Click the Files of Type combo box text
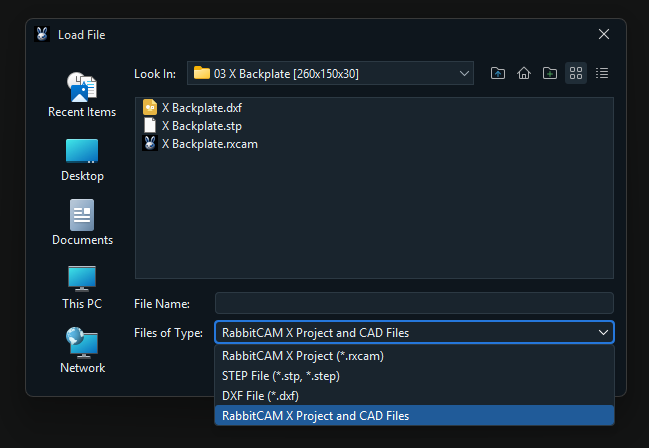 [x=315, y=333]
